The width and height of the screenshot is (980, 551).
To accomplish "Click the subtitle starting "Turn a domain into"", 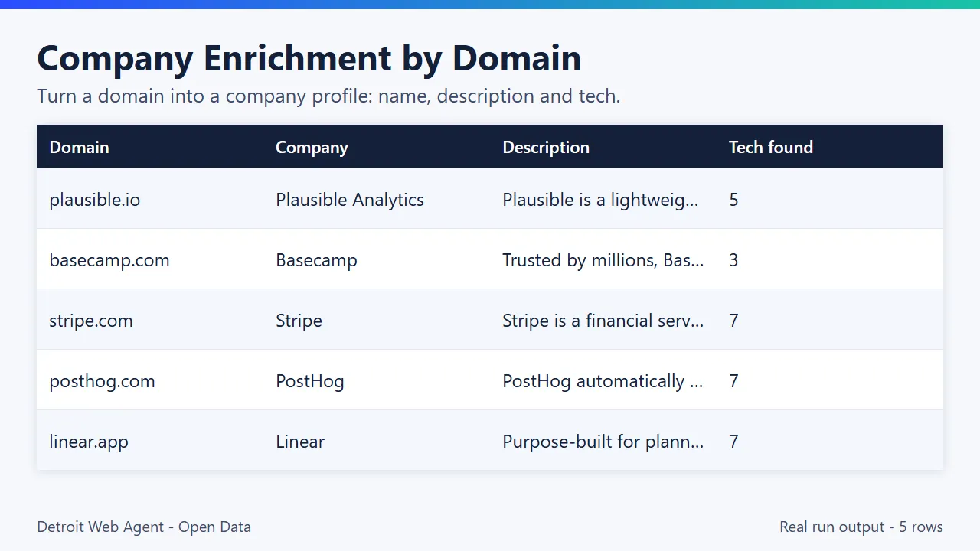I will (328, 96).
